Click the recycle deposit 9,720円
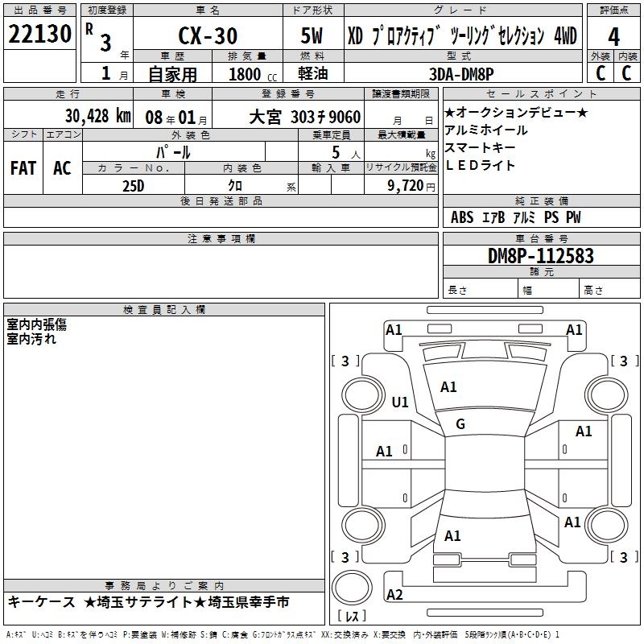644x644 pixels. pos(411,186)
